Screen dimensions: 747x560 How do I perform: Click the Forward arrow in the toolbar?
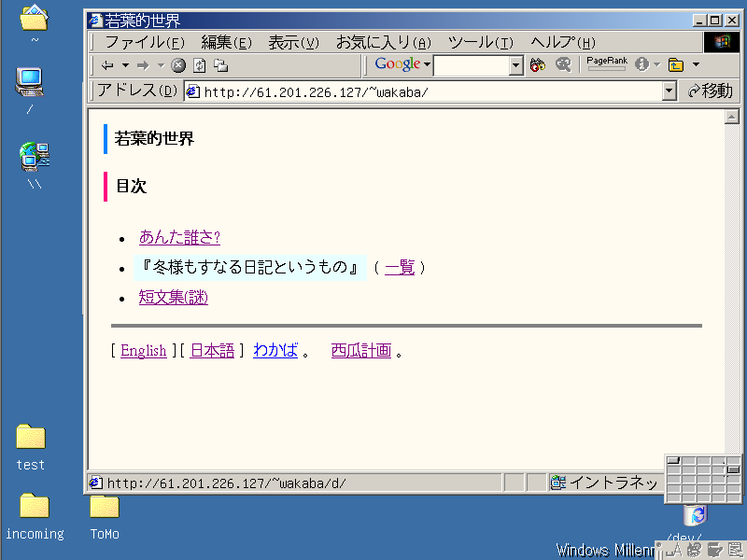click(x=143, y=65)
